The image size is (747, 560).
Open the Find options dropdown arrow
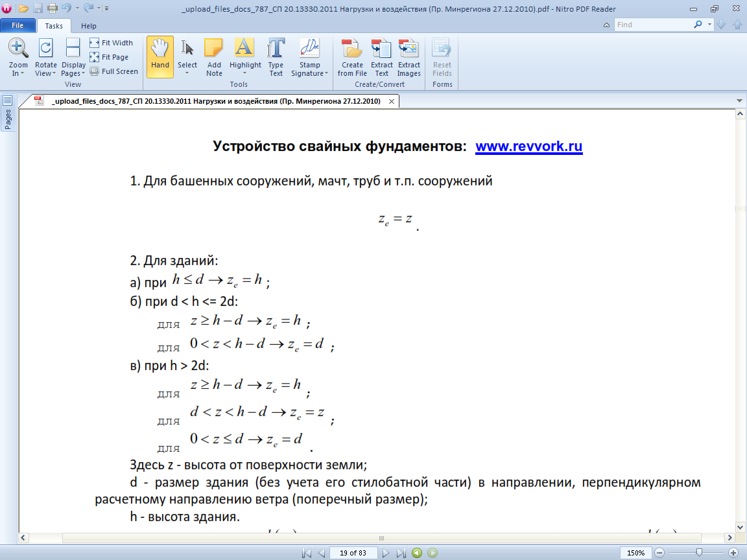709,25
